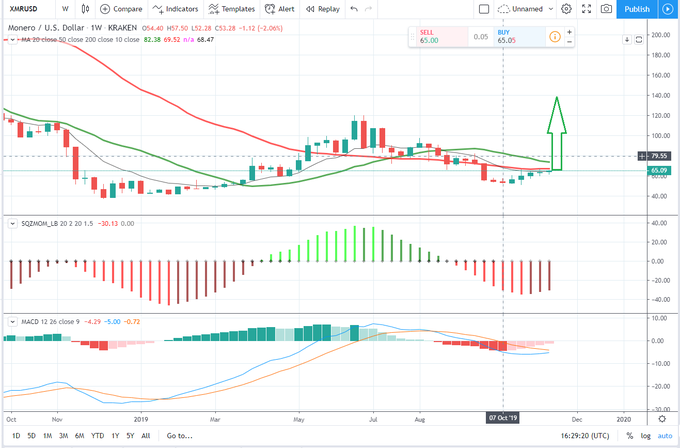Click the 07 Oct '19 date marker
The image size is (680, 448).
tap(503, 418)
